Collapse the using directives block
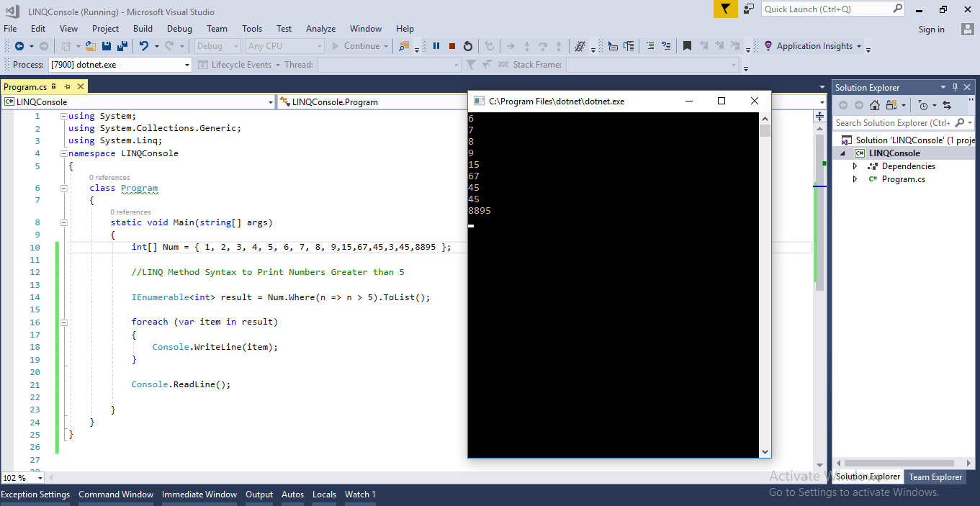The width and height of the screenshot is (980, 506). (x=63, y=116)
